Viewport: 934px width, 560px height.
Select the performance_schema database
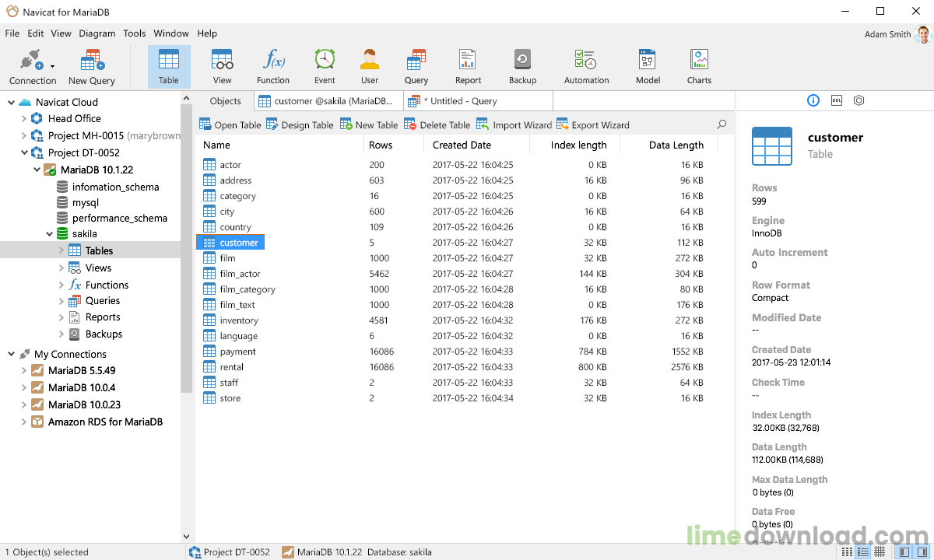[x=119, y=218]
